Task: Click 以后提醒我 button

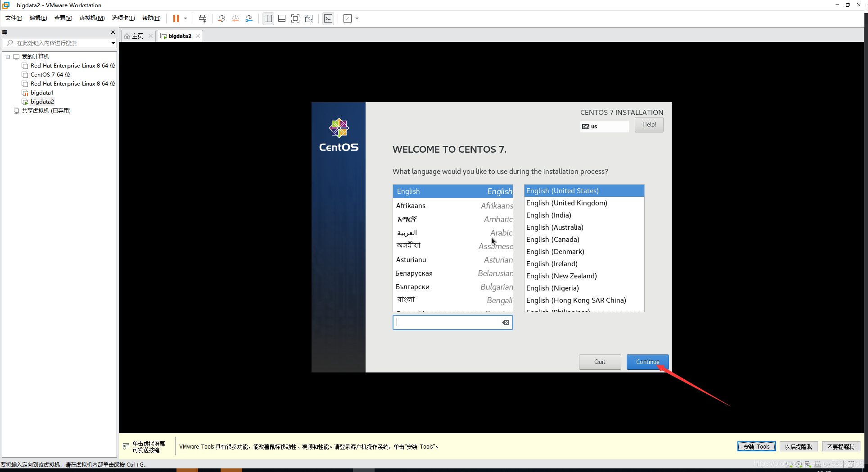Action: (x=798, y=447)
